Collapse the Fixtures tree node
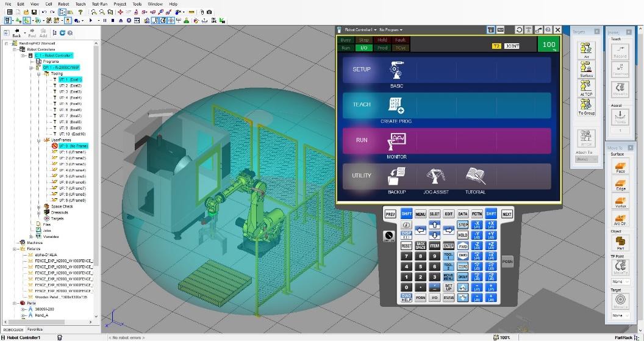This screenshot has width=644, height=341. (x=15, y=248)
